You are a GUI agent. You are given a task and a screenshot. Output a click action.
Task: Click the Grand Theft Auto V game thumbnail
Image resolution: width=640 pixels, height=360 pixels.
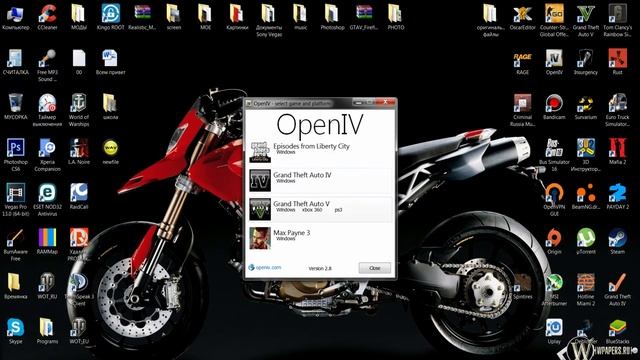point(260,209)
